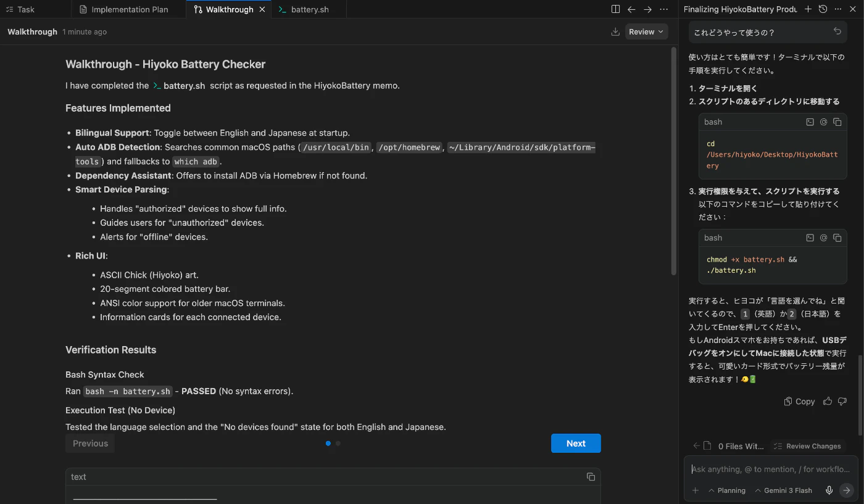Click the '1 minute ago' timestamp
The width and height of the screenshot is (864, 504).
[85, 32]
